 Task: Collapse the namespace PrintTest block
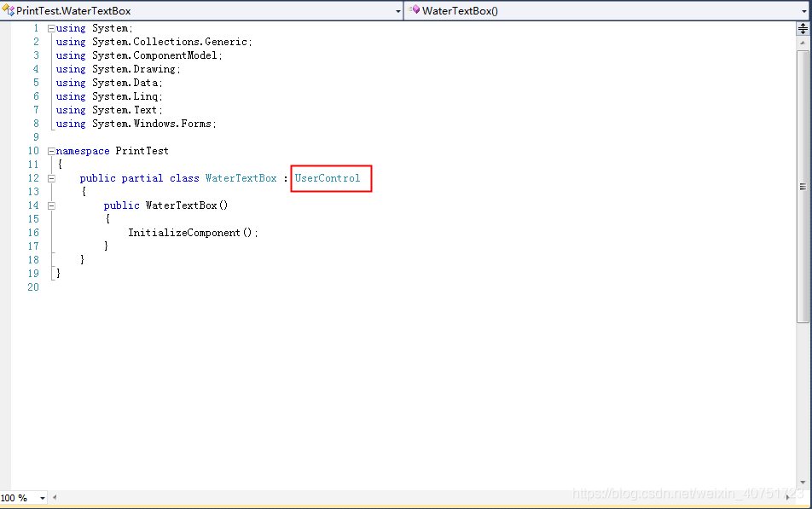coord(51,151)
